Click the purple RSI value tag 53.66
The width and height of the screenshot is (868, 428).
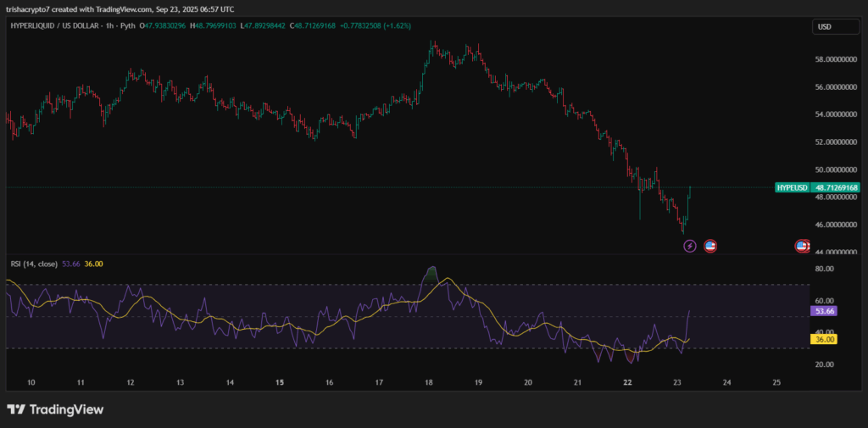(x=824, y=312)
